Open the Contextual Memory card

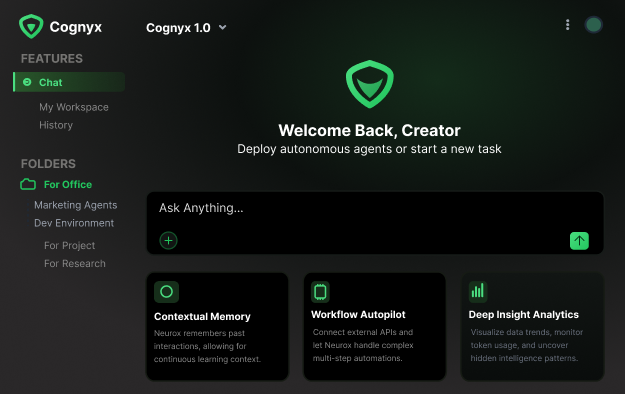(217, 327)
